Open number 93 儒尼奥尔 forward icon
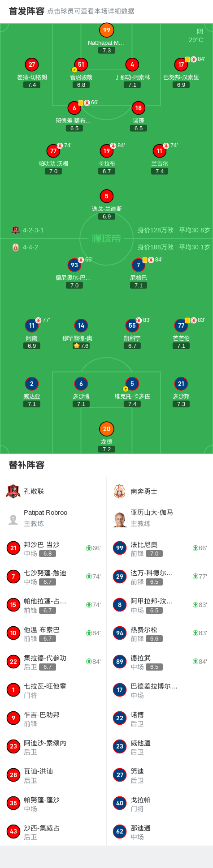The width and height of the screenshot is (213, 868). [74, 265]
